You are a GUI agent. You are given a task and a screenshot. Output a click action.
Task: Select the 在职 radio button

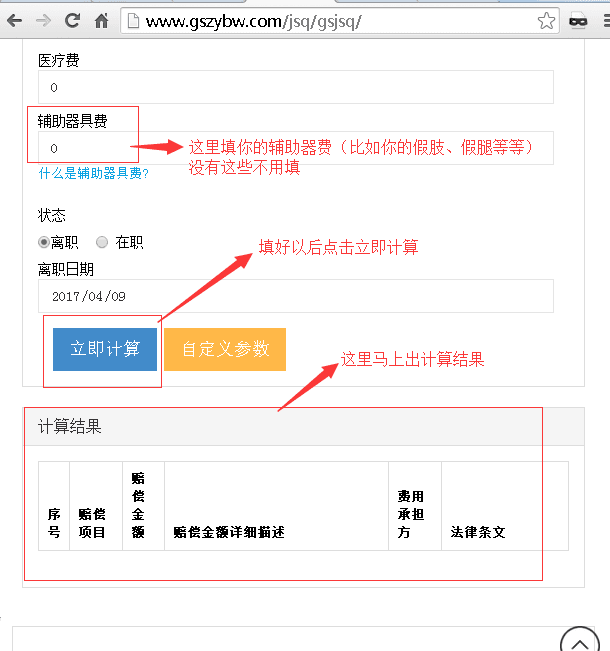click(x=102, y=242)
